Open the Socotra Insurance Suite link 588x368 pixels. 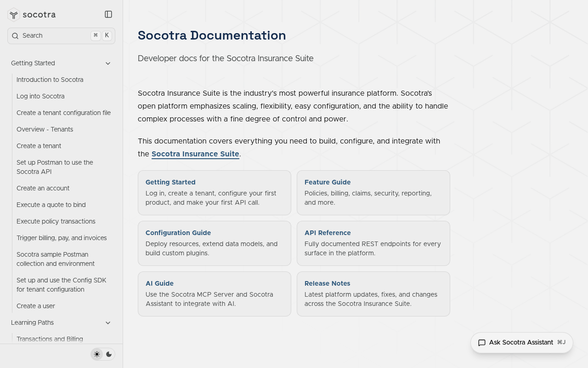point(195,154)
